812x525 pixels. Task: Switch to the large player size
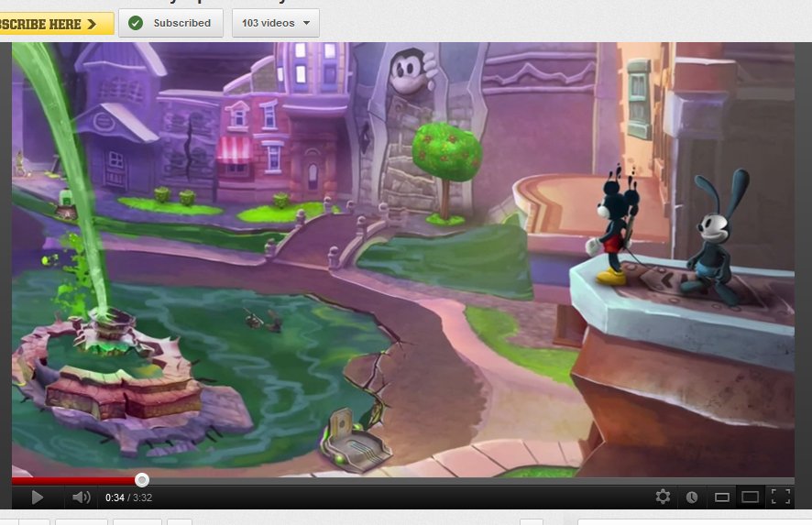751,497
